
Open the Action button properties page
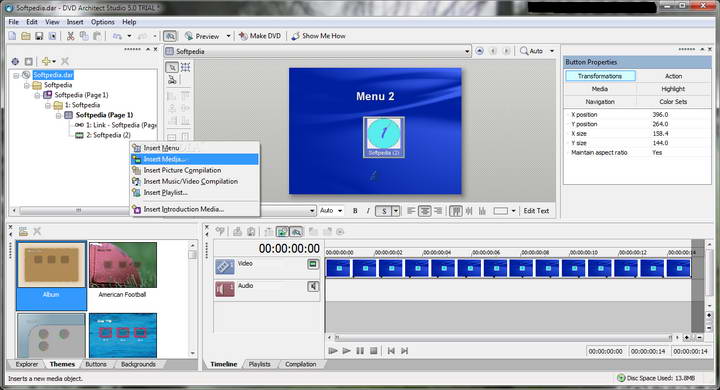(673, 76)
